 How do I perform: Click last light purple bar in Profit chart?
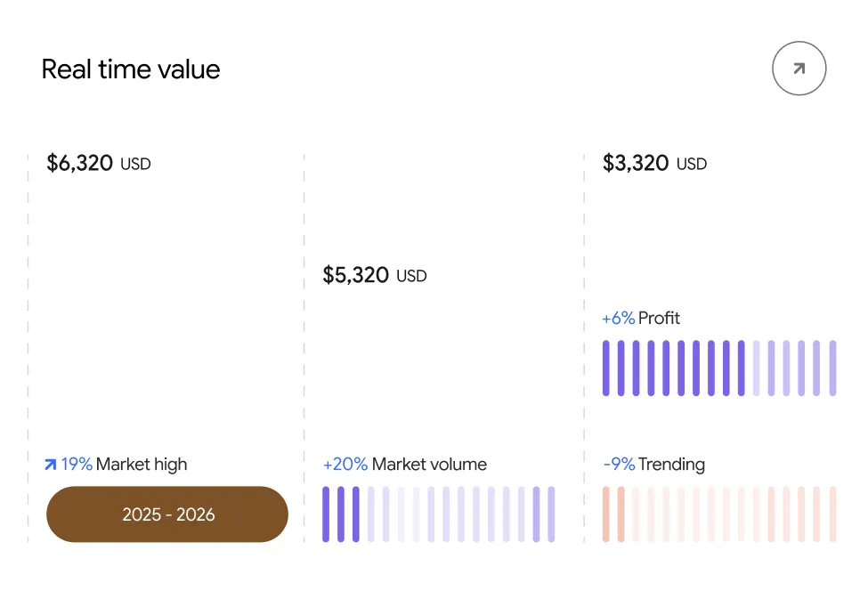[832, 368]
